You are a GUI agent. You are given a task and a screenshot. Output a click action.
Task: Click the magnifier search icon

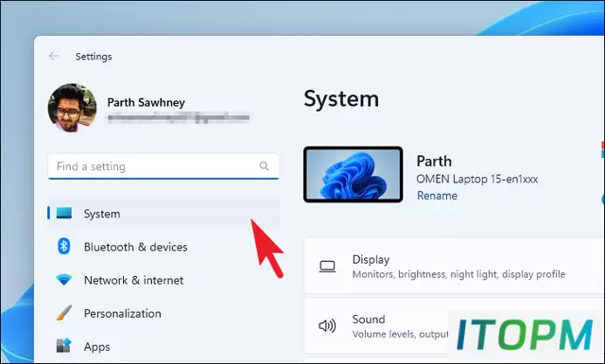tap(264, 166)
